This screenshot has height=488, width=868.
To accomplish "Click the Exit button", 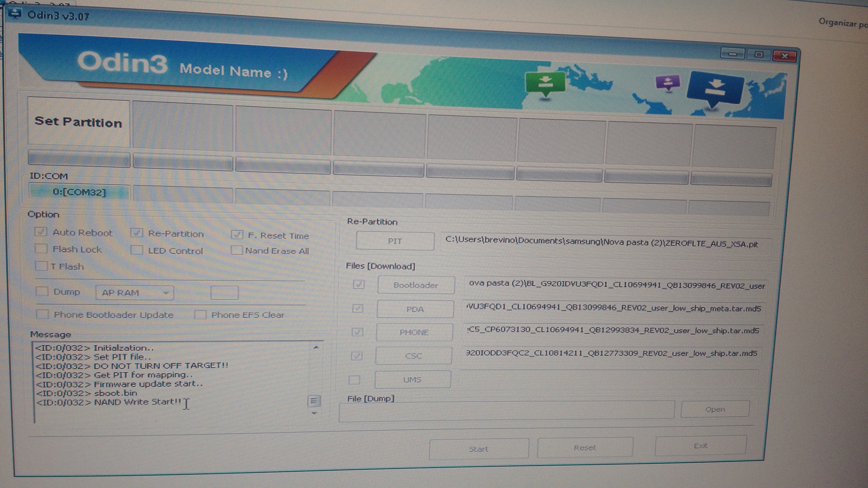I will click(x=700, y=446).
